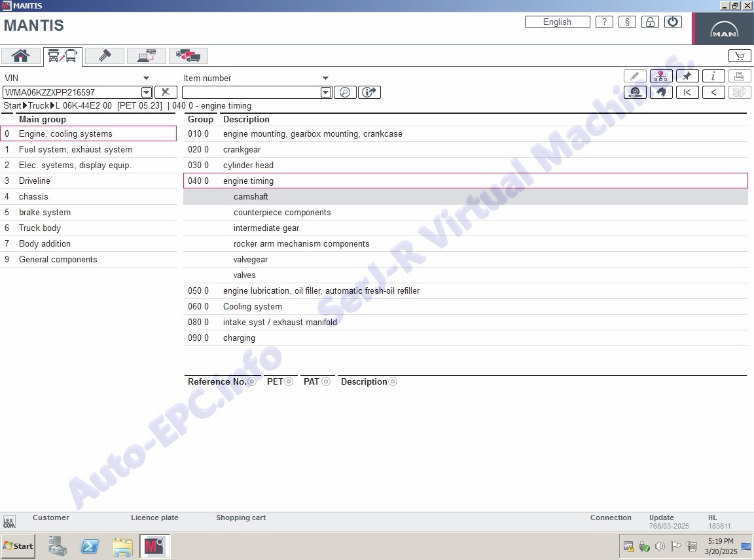Select main group Driveline
This screenshot has width=754, height=560.
pyautogui.click(x=88, y=181)
